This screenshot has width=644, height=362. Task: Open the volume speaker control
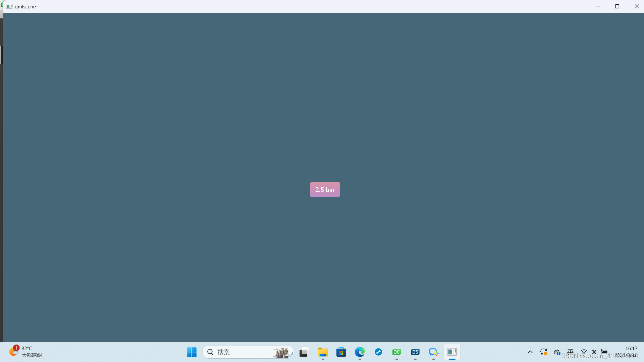point(594,352)
